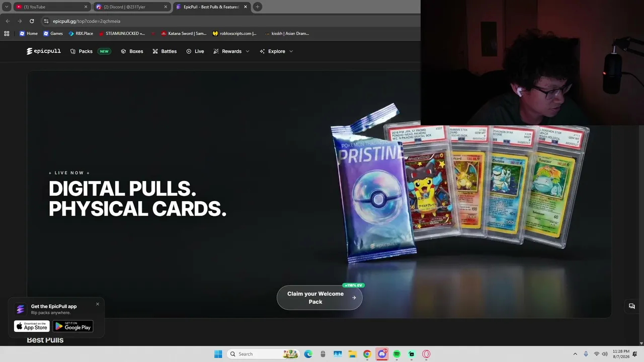Show hidden system tray icons

575,354
